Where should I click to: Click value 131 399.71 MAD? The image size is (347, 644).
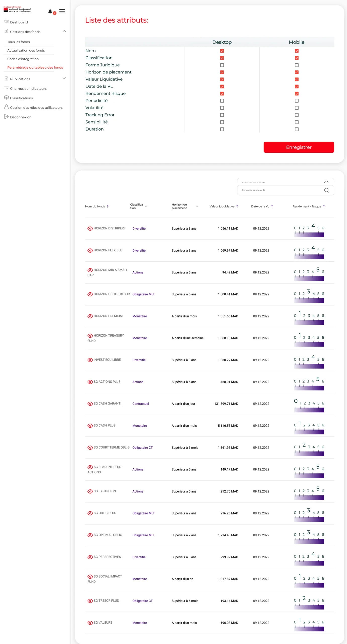coord(226,404)
